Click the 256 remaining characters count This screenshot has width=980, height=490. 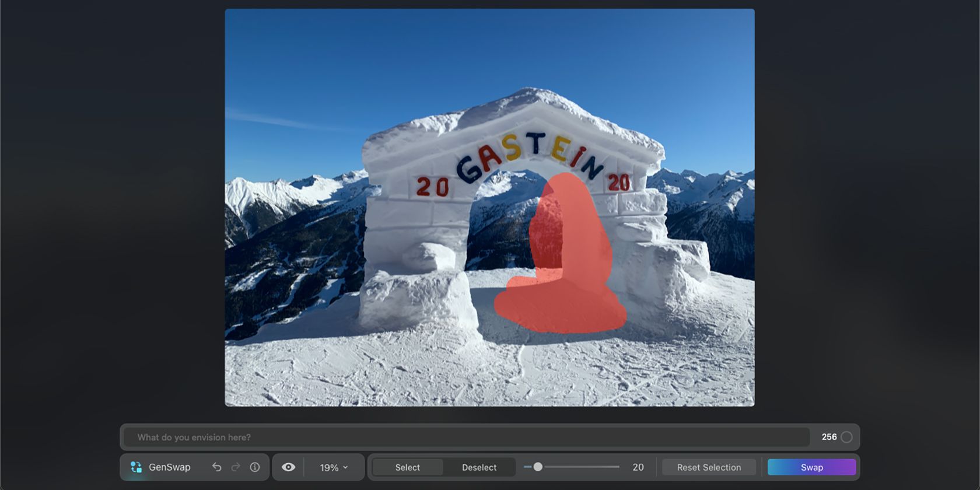(x=829, y=437)
